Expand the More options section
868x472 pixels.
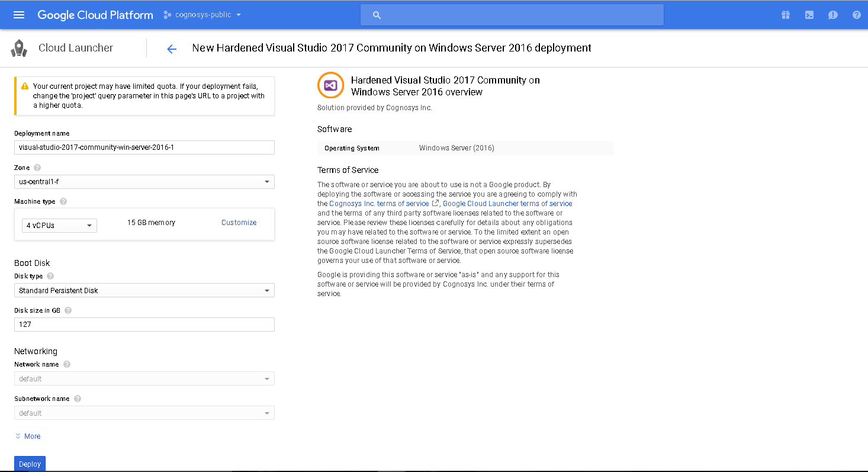[28, 436]
